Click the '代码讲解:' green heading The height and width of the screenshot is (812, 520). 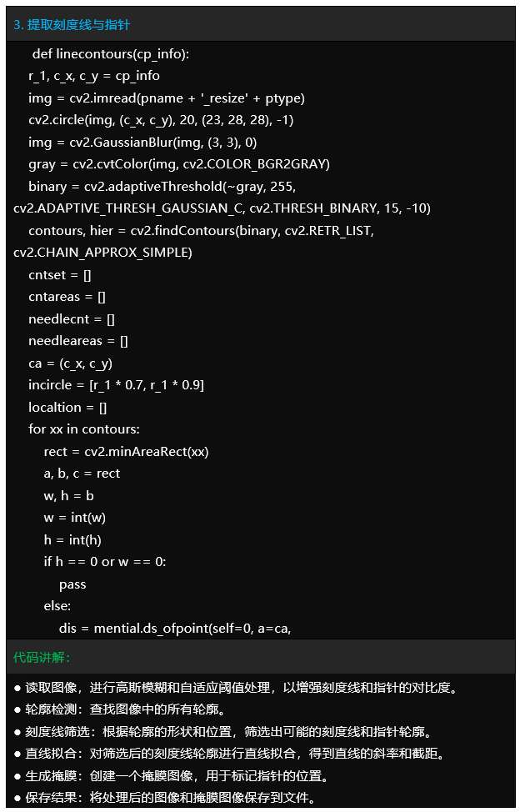pos(42,658)
